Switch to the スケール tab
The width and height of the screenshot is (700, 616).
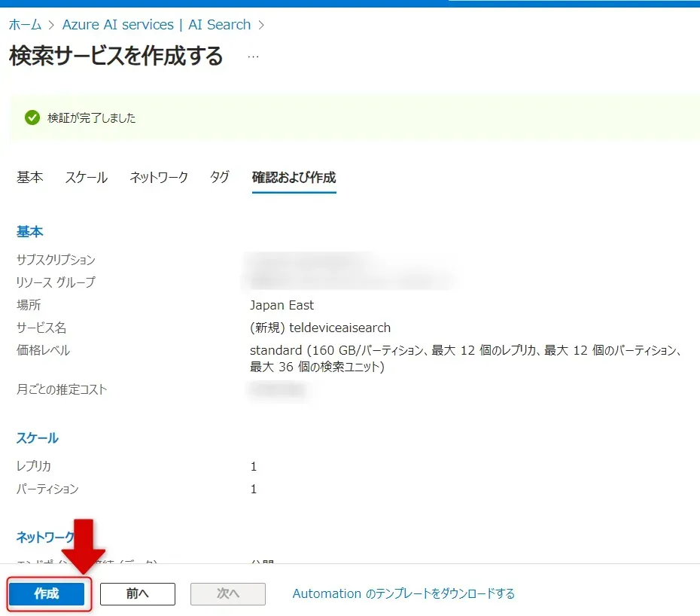click(x=86, y=178)
